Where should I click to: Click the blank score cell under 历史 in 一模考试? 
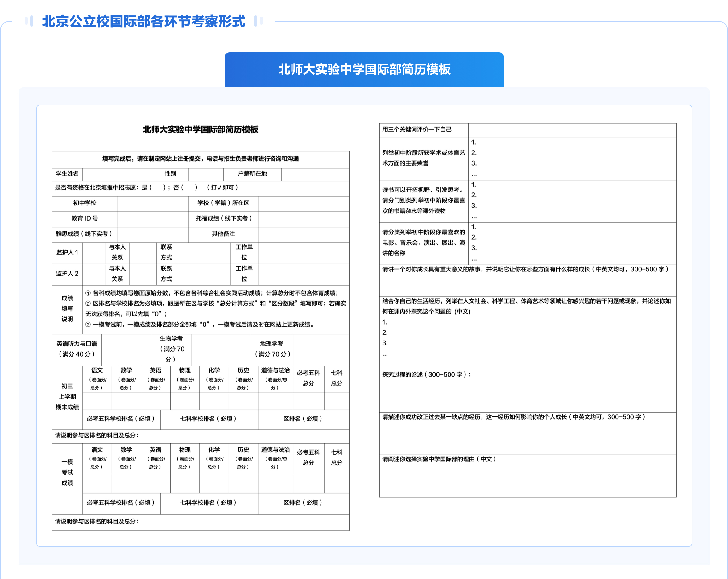(x=243, y=484)
